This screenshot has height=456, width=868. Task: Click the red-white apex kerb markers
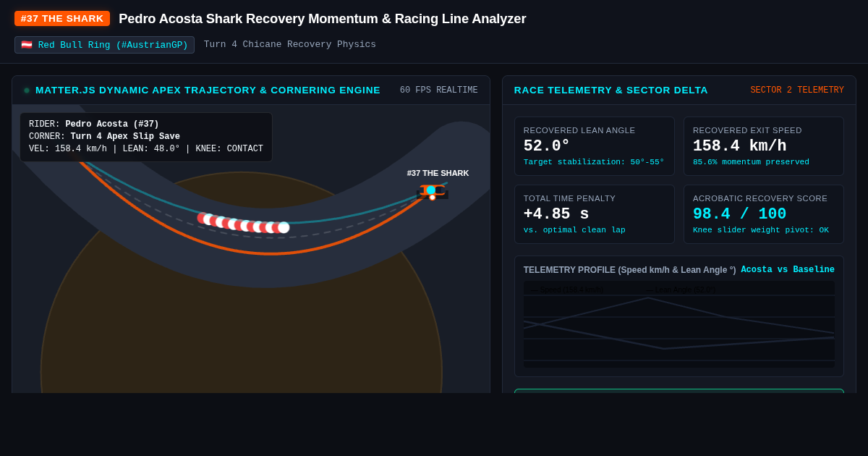point(243,224)
